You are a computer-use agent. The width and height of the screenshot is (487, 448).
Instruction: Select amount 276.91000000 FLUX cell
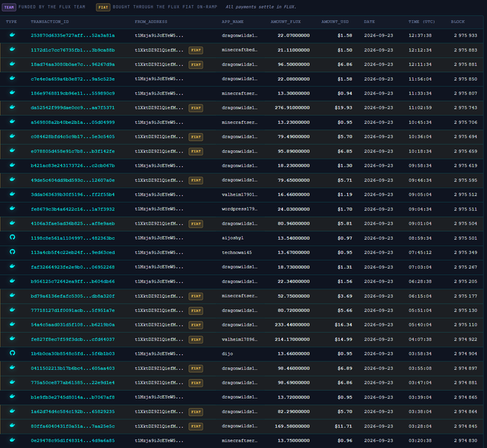pyautogui.click(x=292, y=108)
